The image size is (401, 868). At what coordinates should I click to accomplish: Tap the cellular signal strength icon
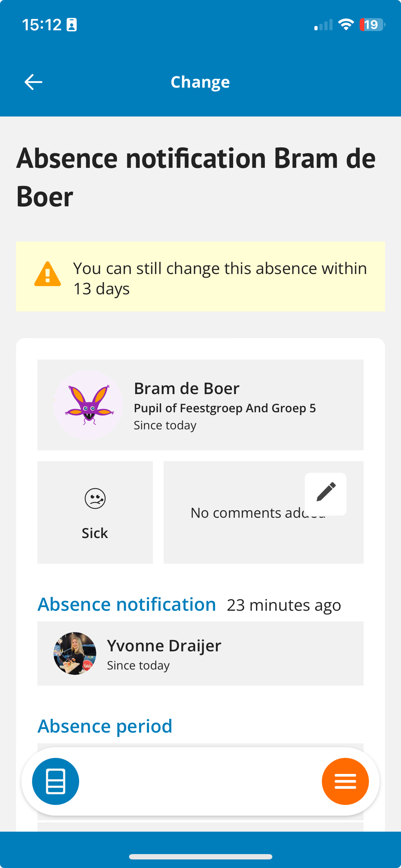coord(323,25)
